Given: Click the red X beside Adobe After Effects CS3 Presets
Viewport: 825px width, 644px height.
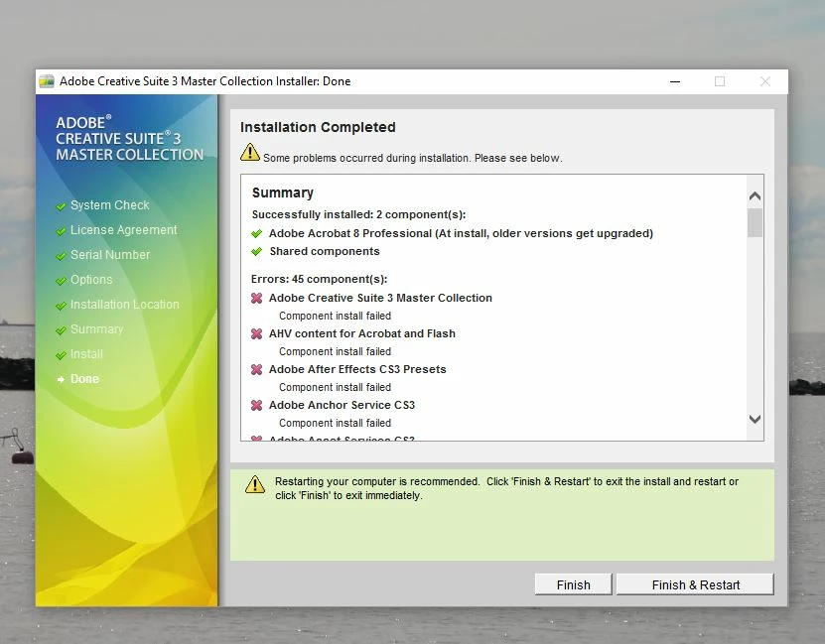Looking at the screenshot, I should point(257,369).
